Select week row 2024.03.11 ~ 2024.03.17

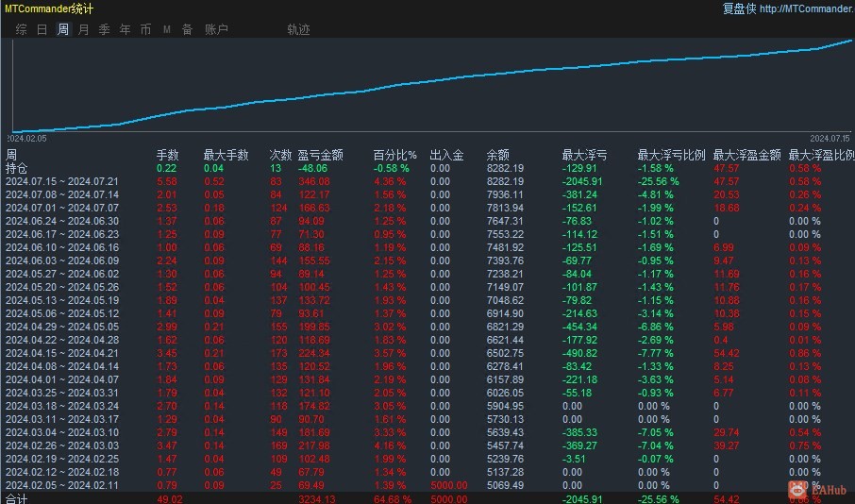coord(427,419)
